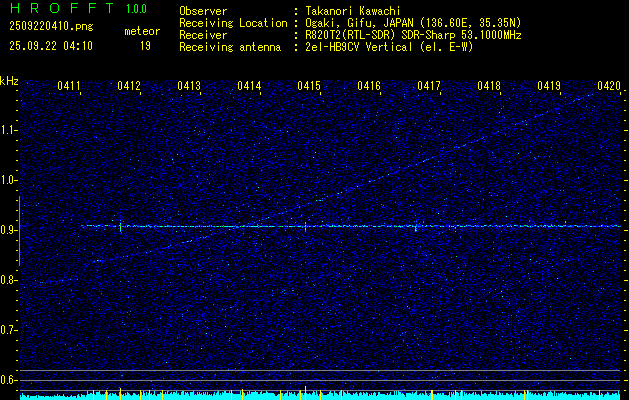Click the 0411 time marker
629x400 pixels.
coord(69,87)
